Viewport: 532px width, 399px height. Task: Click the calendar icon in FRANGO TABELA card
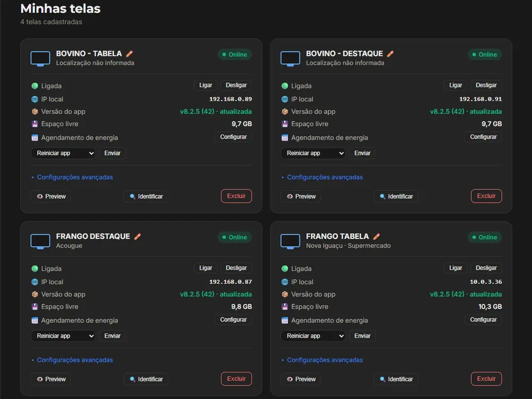tap(285, 320)
